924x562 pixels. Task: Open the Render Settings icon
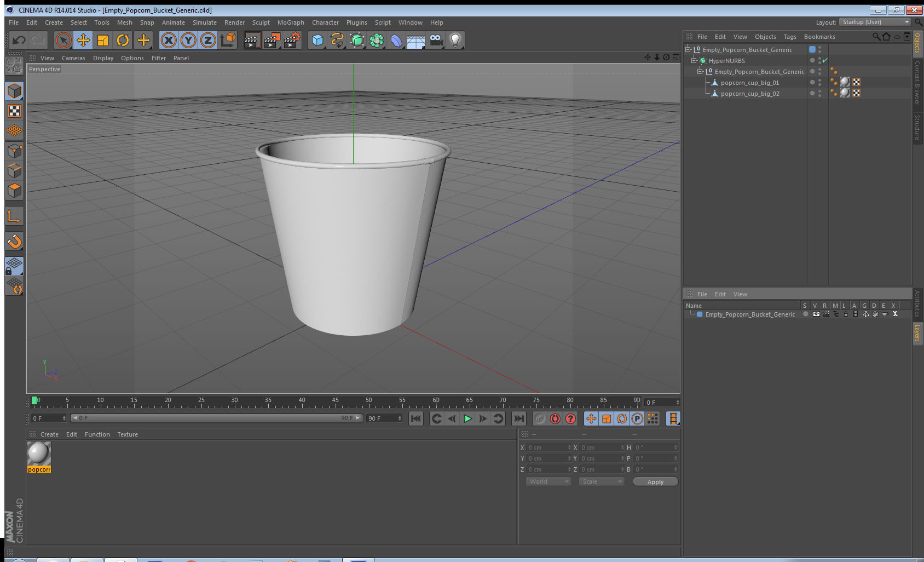pos(292,40)
